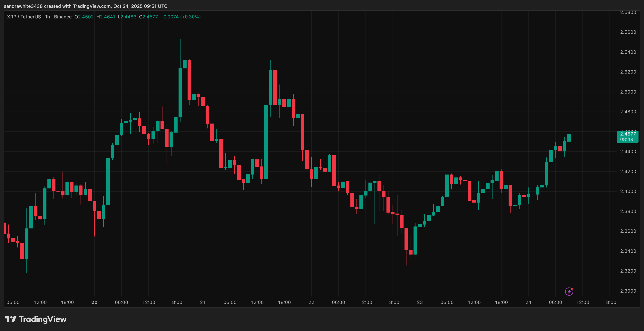644x331 pixels.
Task: Click the Binance exchange label
Action: (x=63, y=17)
